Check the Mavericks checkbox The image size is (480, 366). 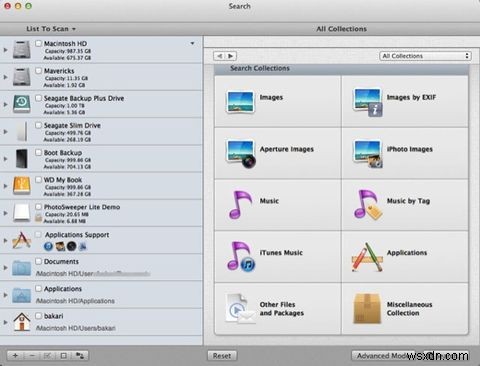point(39,71)
